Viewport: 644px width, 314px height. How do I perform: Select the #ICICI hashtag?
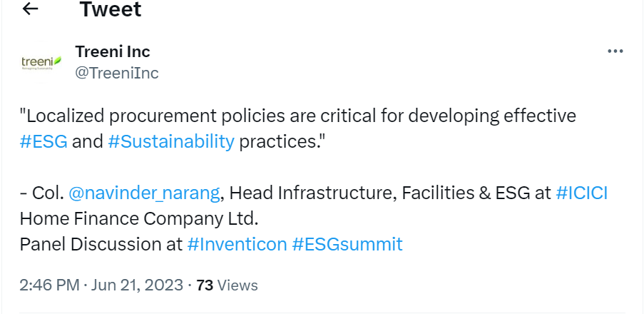point(581,193)
